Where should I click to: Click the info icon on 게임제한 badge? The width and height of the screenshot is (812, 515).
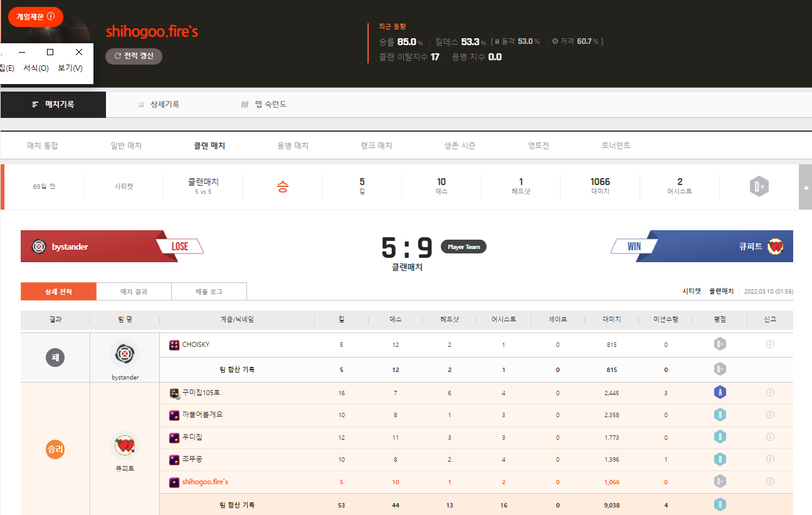51,16
